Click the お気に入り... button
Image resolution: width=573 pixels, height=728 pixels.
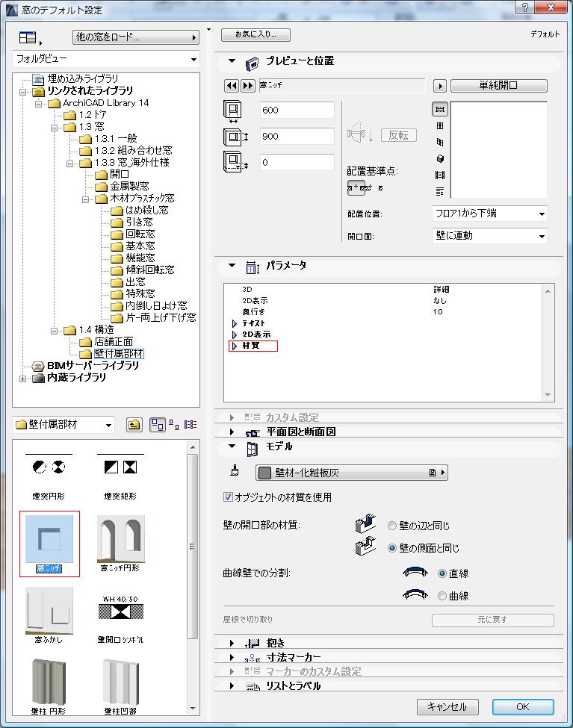click(256, 35)
